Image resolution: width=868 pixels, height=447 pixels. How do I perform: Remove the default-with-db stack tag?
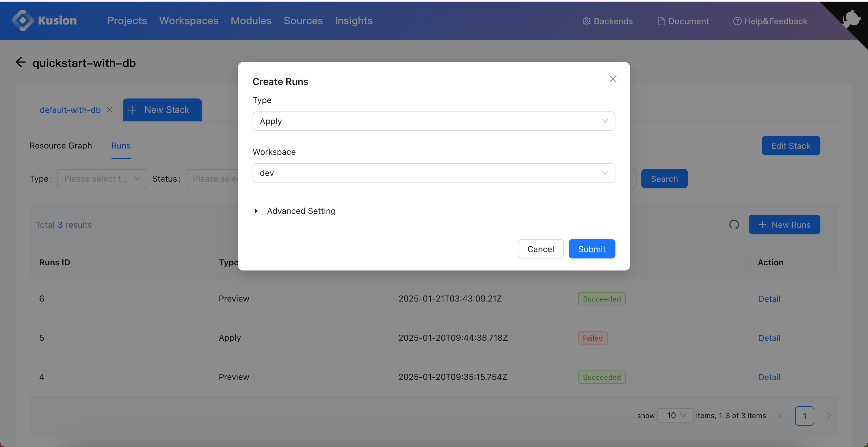point(109,109)
